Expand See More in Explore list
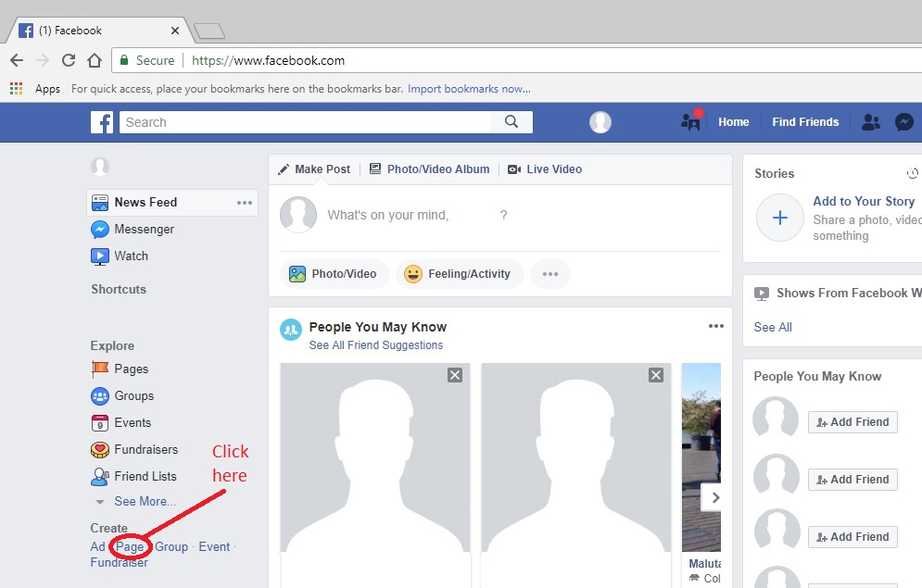The height and width of the screenshot is (588, 922). [x=145, y=501]
